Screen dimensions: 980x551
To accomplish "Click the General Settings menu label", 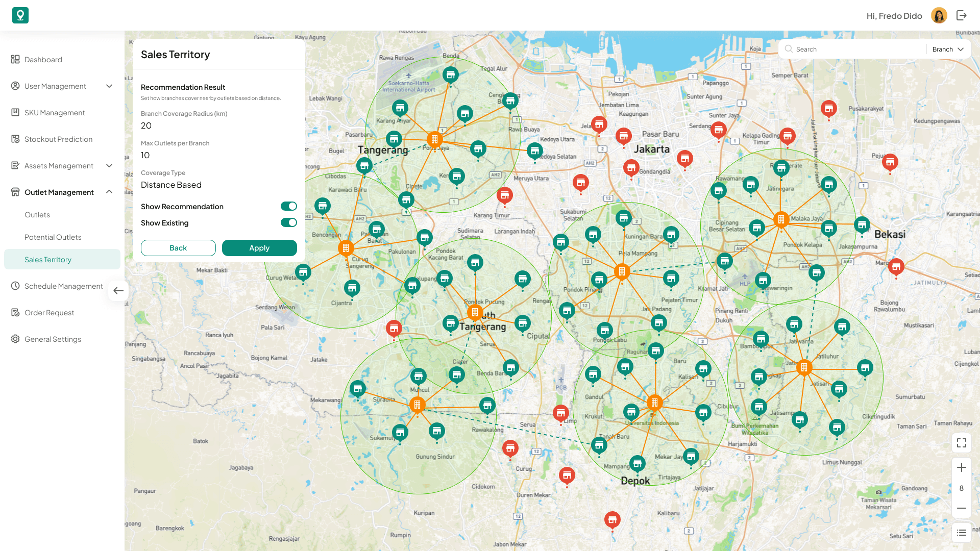I will point(53,339).
